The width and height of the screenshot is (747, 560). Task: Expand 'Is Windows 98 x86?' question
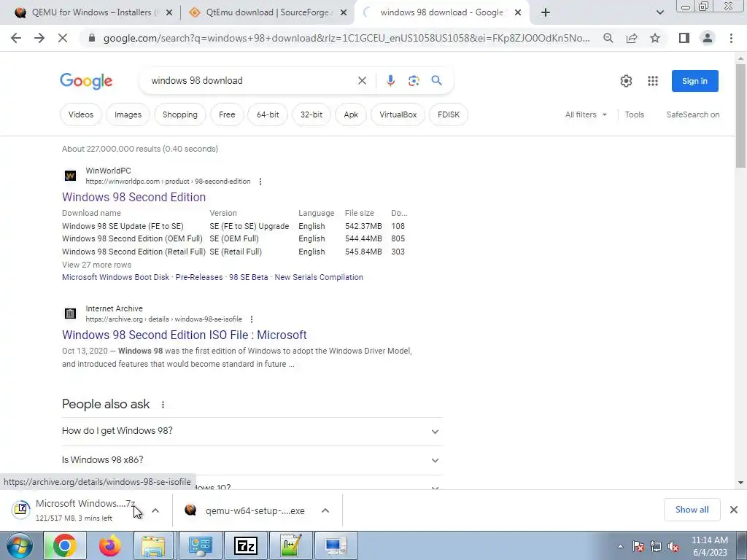point(252,460)
